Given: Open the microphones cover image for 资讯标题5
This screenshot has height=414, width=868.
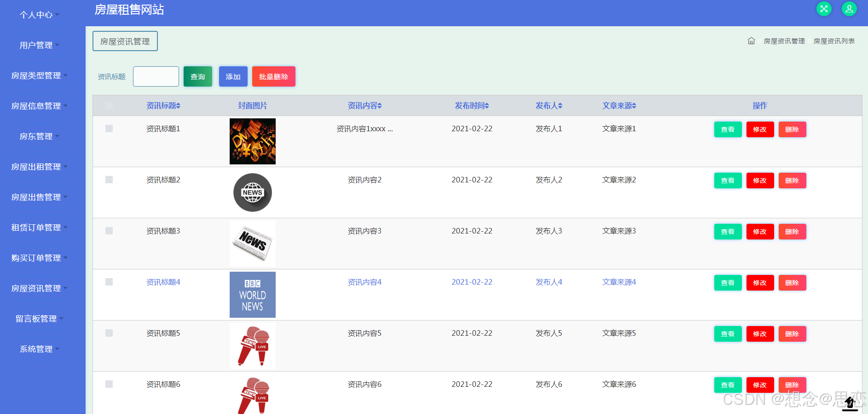Looking at the screenshot, I should pyautogui.click(x=253, y=346).
